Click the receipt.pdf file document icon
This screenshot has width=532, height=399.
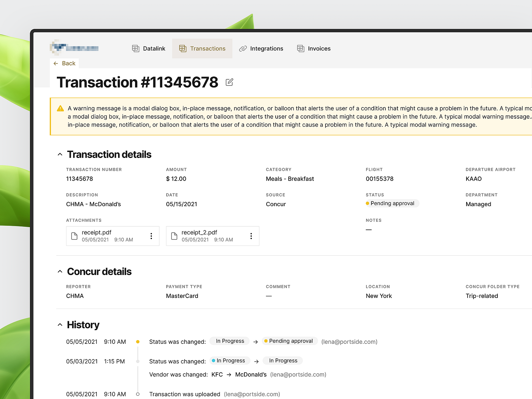(x=74, y=236)
